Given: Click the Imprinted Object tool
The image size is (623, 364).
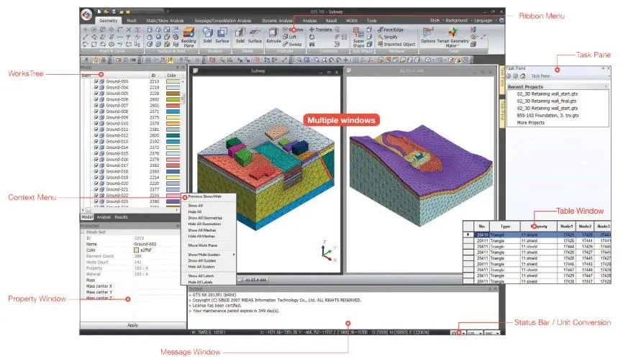Looking at the screenshot, I should click(394, 44).
